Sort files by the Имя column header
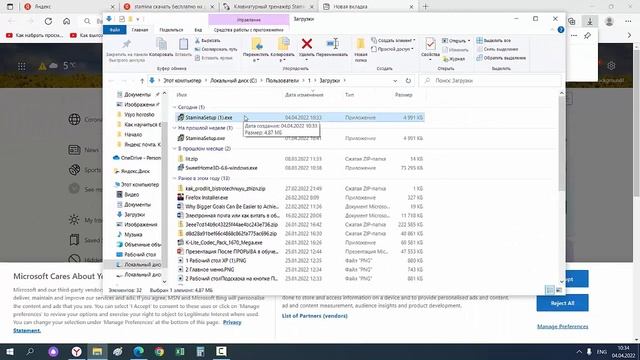 click(182, 95)
